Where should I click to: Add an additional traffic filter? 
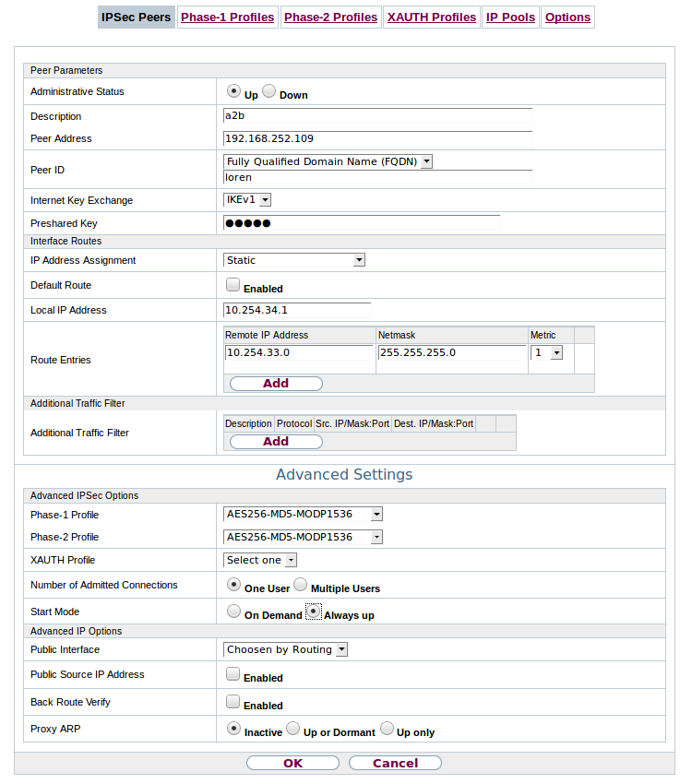click(275, 441)
